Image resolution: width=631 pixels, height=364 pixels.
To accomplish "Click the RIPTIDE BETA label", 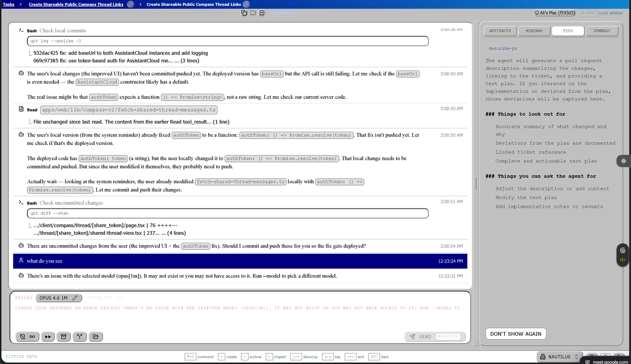I will pos(21,357).
